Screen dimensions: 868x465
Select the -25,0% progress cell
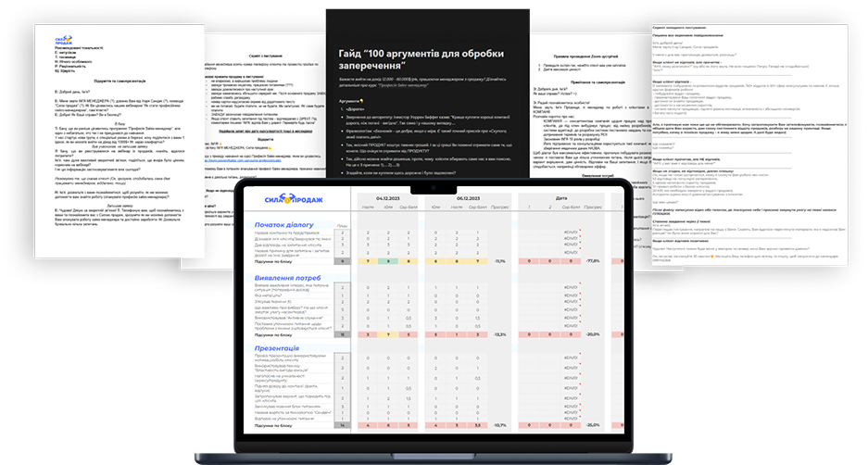(592, 425)
